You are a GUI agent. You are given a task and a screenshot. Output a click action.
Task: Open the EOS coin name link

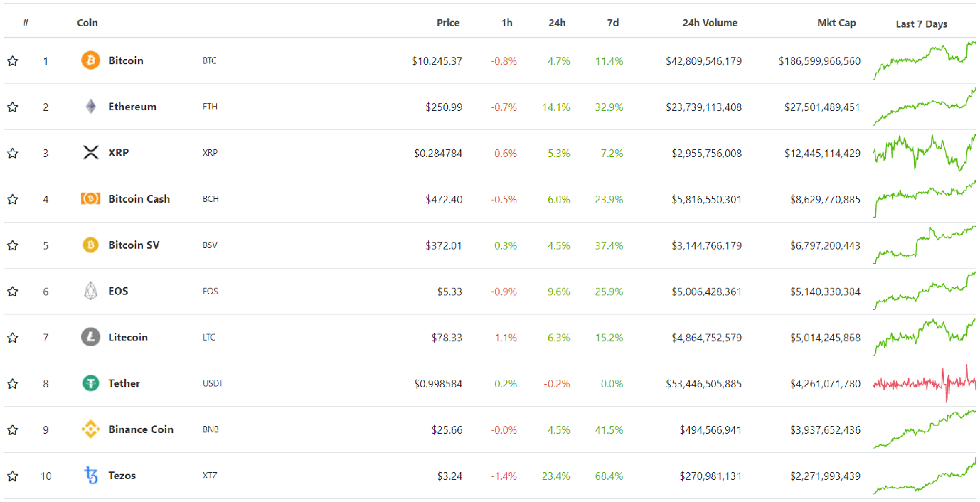pyautogui.click(x=118, y=291)
